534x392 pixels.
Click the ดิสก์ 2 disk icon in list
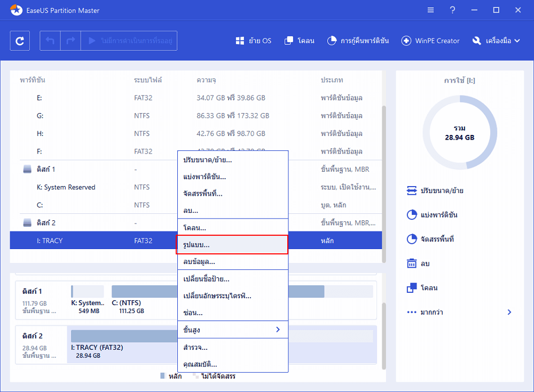coord(27,223)
